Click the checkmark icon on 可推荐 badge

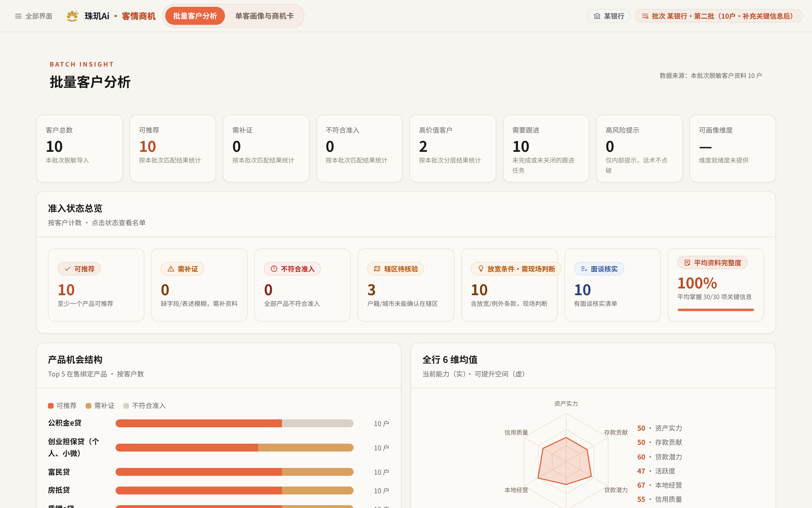[x=67, y=269]
